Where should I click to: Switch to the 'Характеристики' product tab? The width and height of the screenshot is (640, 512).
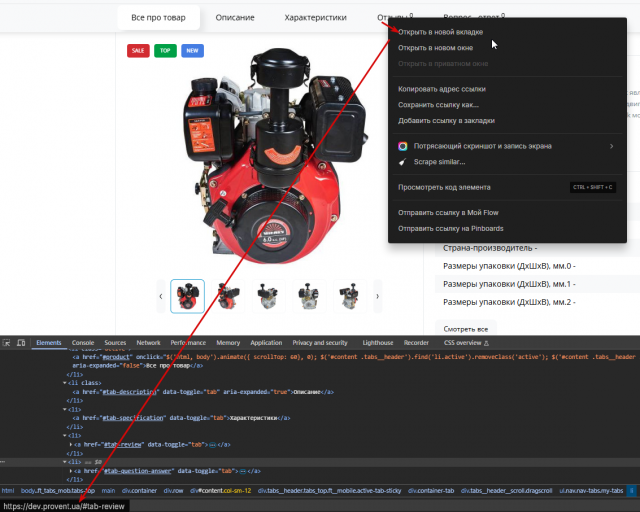point(316,18)
